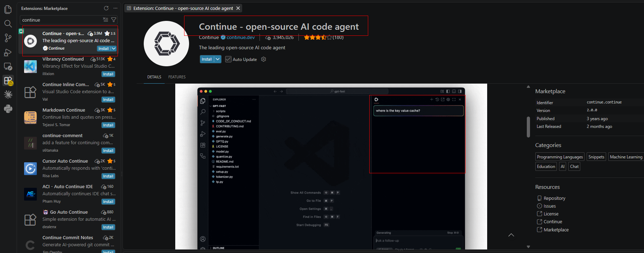The width and height of the screenshot is (644, 253).
Task: Open the Continue extension settings gear
Action: [x=263, y=59]
